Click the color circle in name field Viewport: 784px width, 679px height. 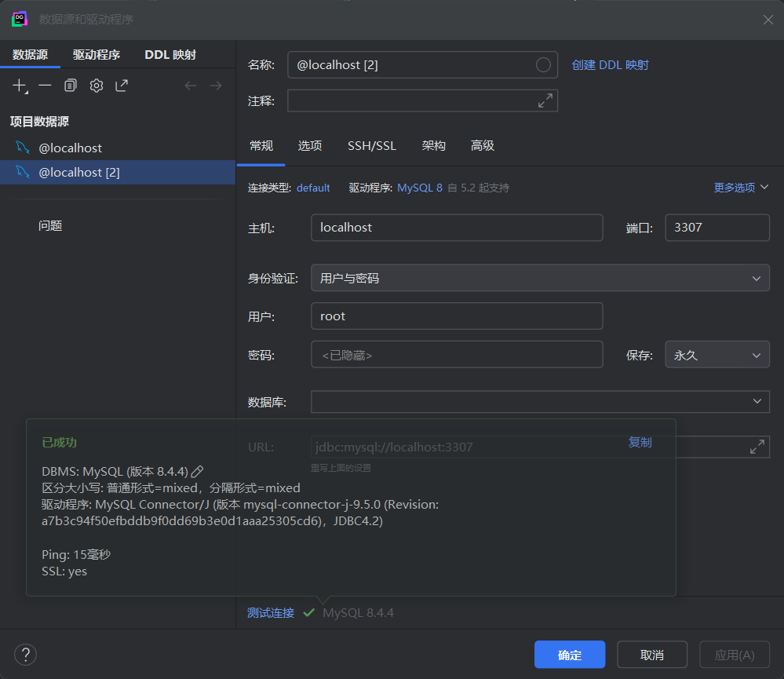point(544,64)
